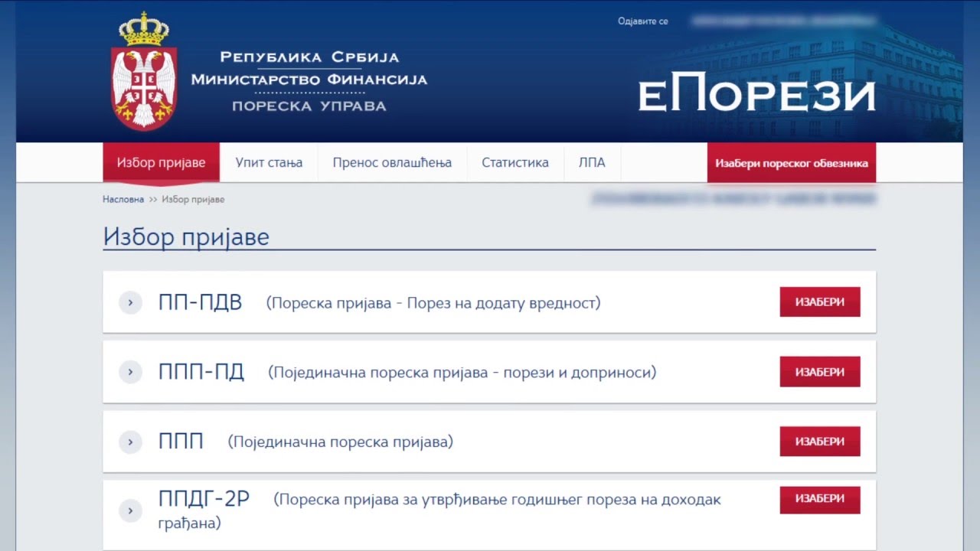Expand the ПП-ПДВ row chevron

(x=130, y=302)
